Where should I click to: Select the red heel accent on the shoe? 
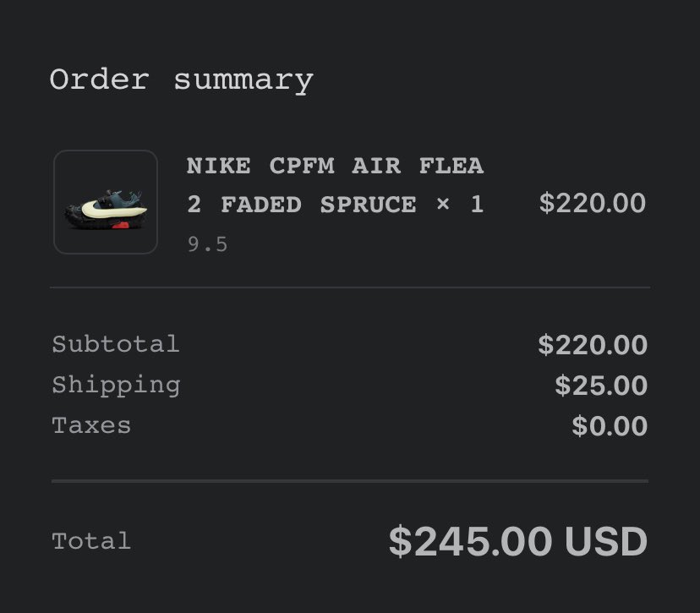tap(121, 226)
